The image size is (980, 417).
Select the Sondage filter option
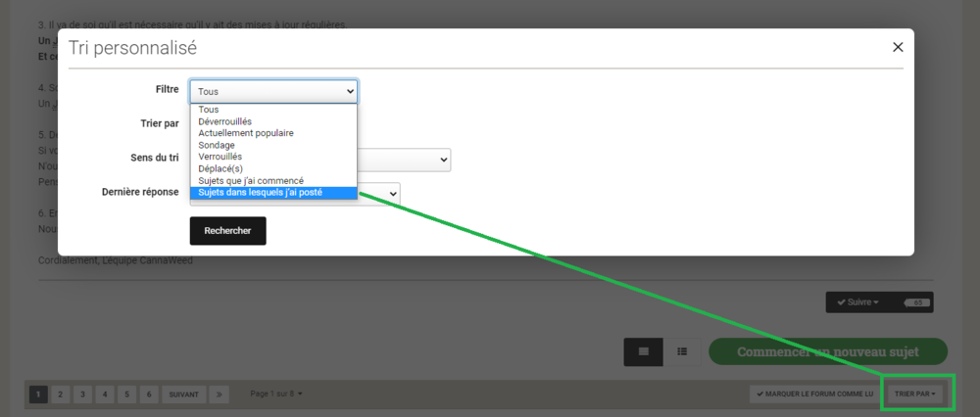pyautogui.click(x=273, y=145)
